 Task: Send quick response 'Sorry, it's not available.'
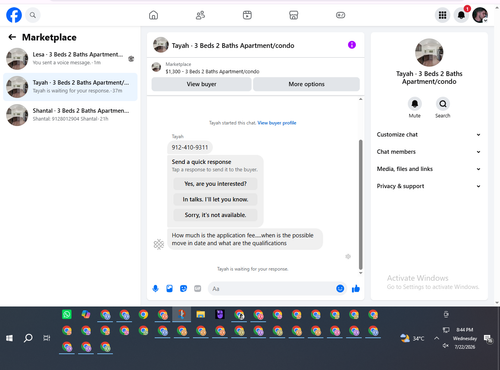[x=215, y=215]
